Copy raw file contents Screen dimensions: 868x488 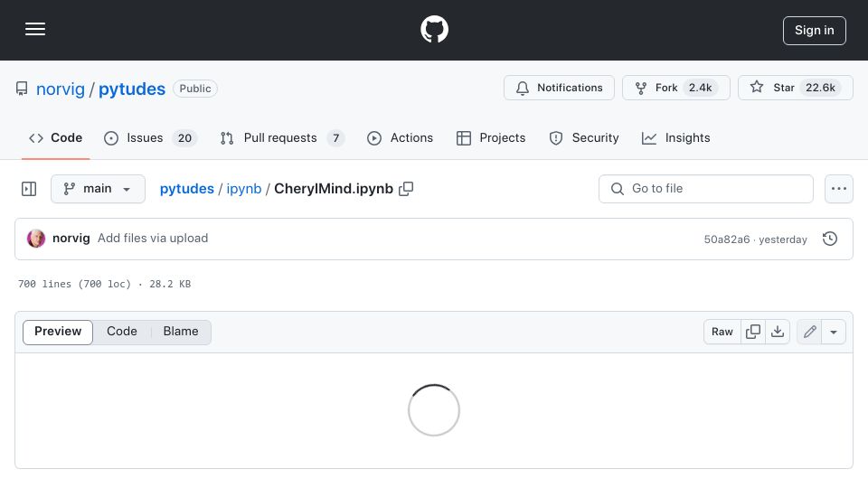click(753, 332)
